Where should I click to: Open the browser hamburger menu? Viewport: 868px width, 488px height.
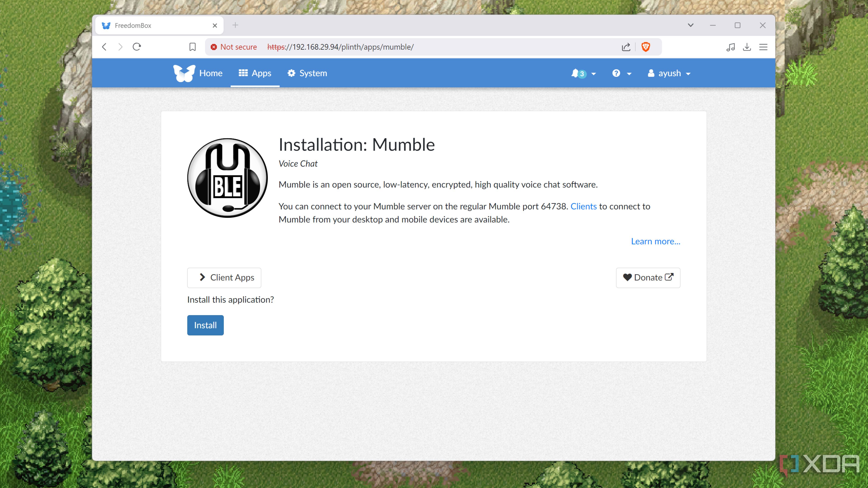[x=763, y=47]
